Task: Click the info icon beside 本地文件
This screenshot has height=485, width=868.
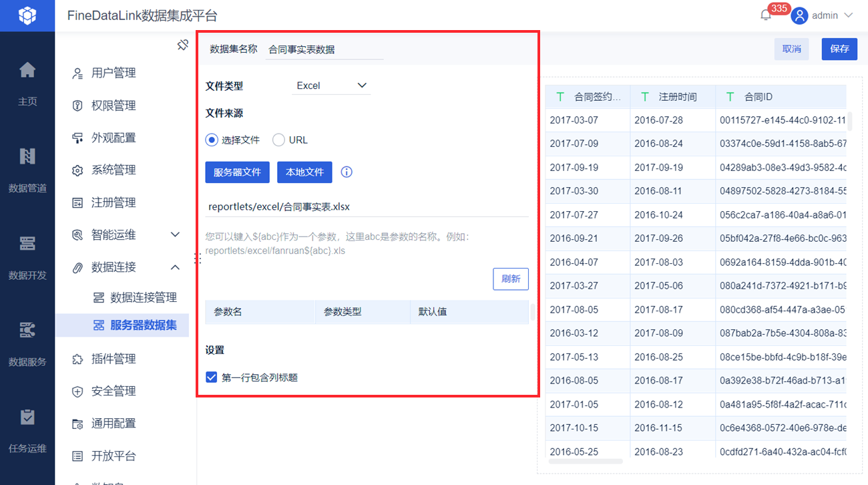Action: click(x=347, y=172)
